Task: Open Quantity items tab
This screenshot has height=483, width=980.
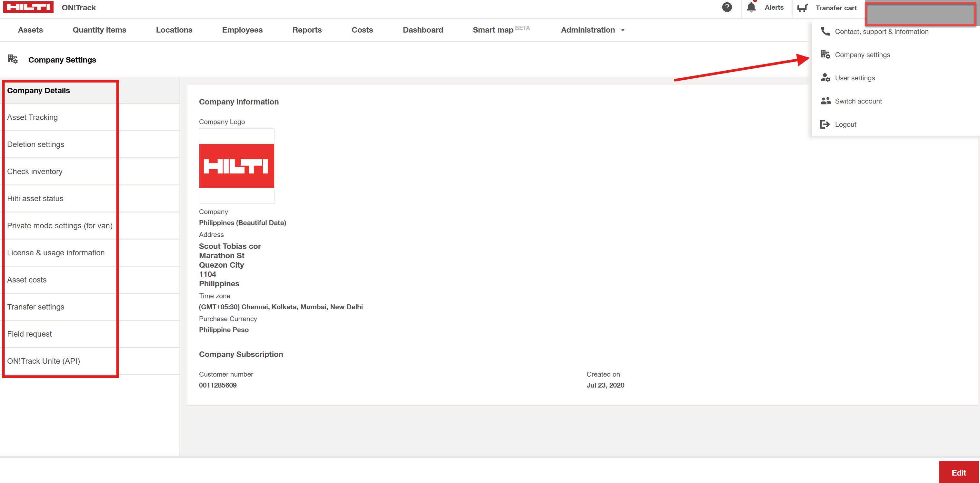Action: coord(99,30)
